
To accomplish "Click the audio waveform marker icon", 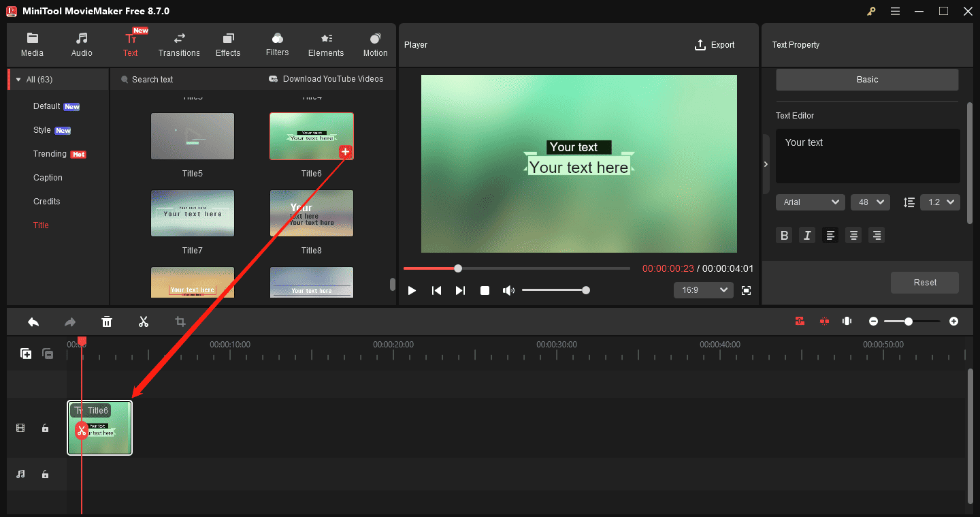I will [847, 321].
